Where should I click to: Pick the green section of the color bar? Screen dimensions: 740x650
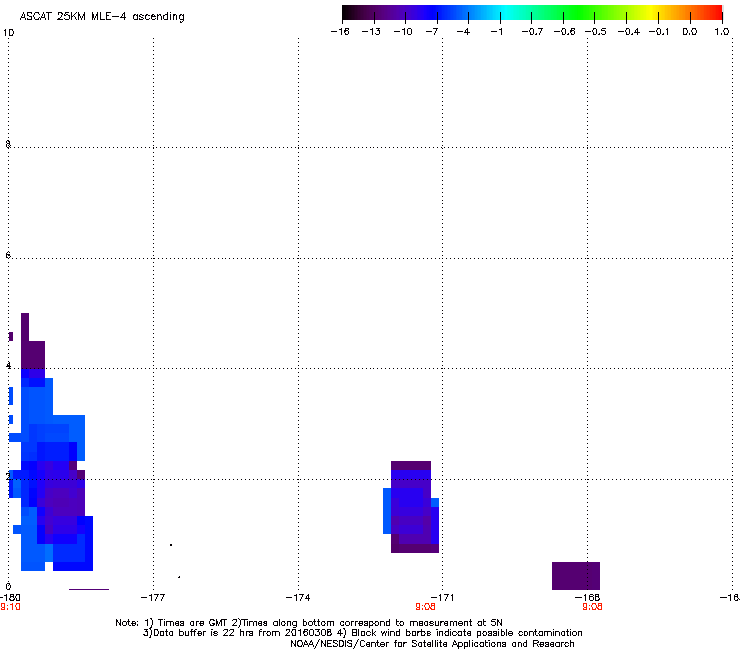pyautogui.click(x=580, y=13)
